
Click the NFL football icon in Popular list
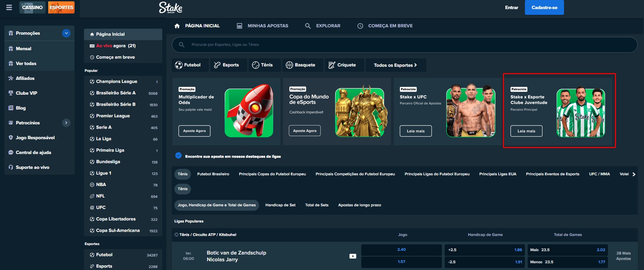[92, 196]
